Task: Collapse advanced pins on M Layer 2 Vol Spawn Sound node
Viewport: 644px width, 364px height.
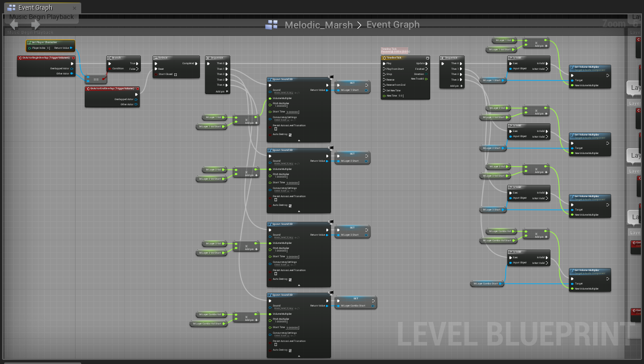Action: [x=299, y=210]
